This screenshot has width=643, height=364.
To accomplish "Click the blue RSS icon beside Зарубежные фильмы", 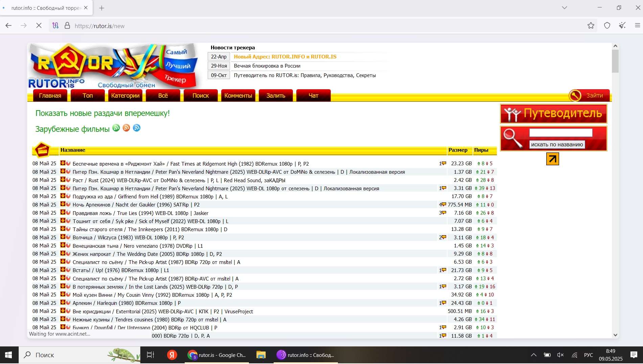I will point(137,128).
